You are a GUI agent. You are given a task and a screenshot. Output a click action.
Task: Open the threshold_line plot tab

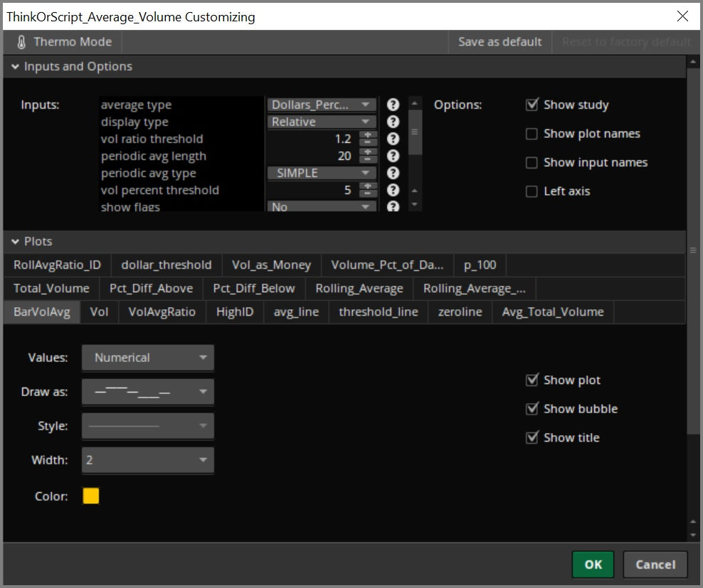click(379, 312)
